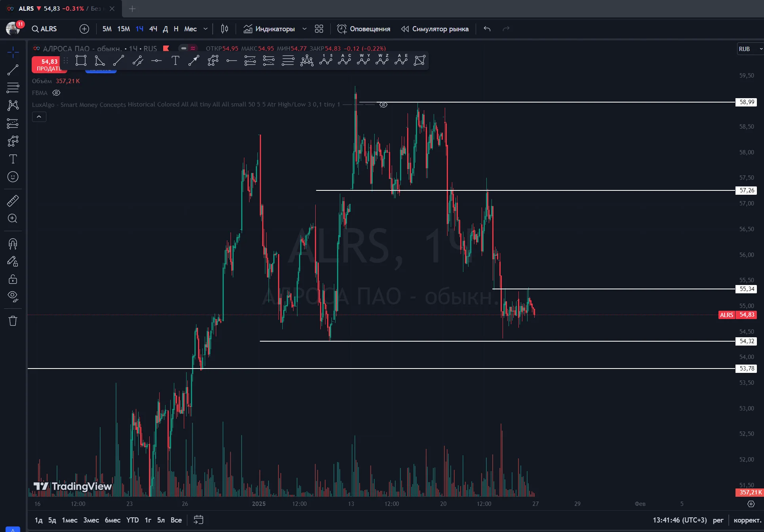Toggle the magnet mode

click(x=13, y=243)
